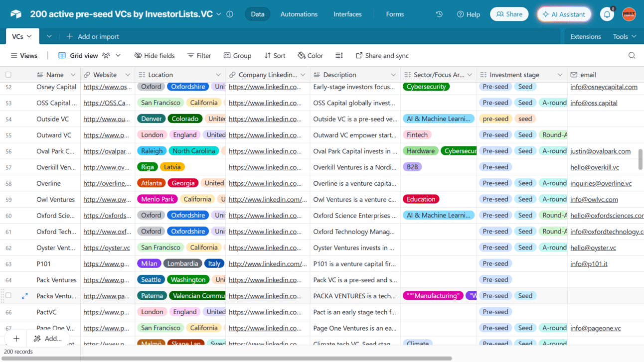Image resolution: width=644 pixels, height=362 pixels.
Task: Switch to the Forms tab
Action: pos(395,14)
